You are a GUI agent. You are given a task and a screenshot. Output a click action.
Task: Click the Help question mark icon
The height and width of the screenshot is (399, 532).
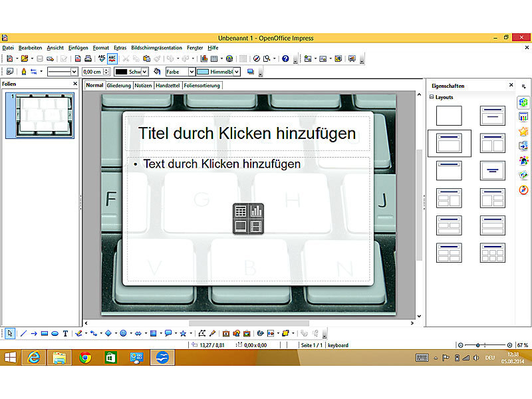pos(285,59)
